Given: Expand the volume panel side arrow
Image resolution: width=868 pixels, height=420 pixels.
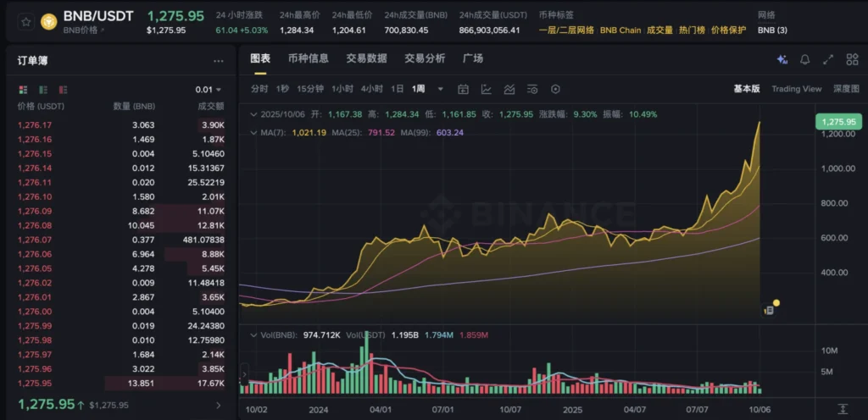Looking at the screenshot, I should click(244, 374).
